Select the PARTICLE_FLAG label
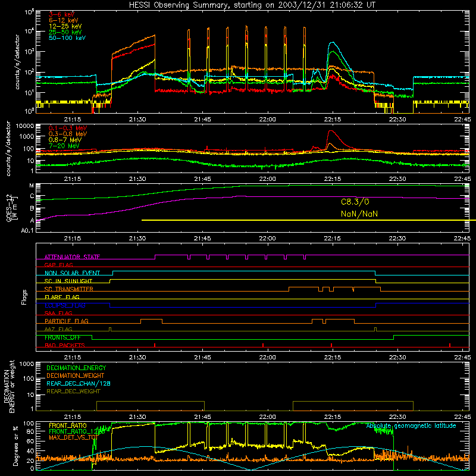 pyautogui.click(x=67, y=321)
